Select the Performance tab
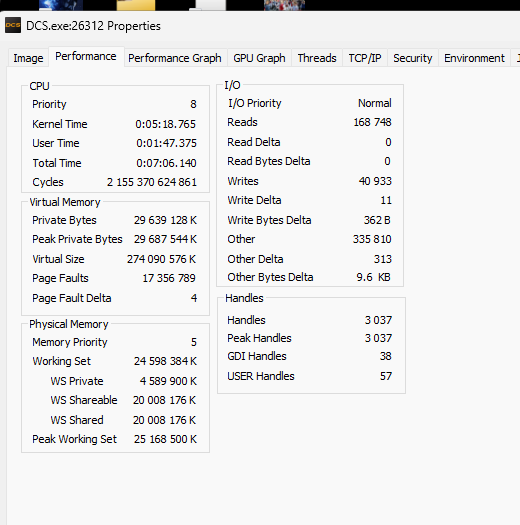The height and width of the screenshot is (525, 520). point(86,57)
